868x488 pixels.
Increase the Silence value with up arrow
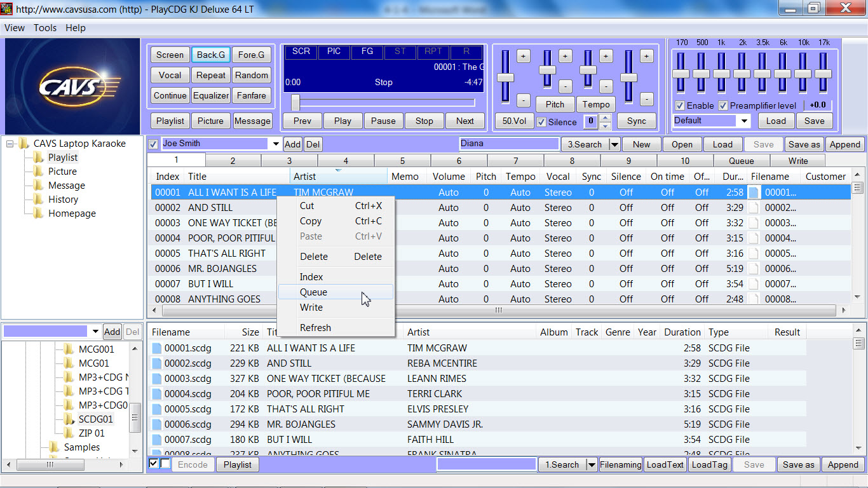pyautogui.click(x=606, y=118)
